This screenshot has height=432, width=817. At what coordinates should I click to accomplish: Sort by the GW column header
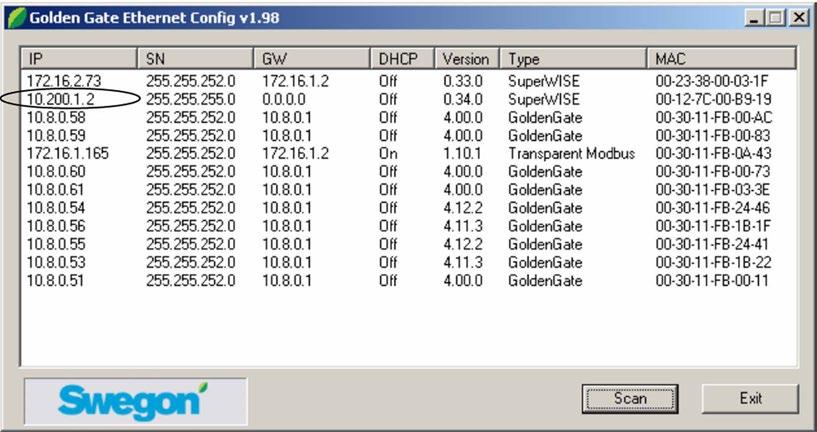312,58
